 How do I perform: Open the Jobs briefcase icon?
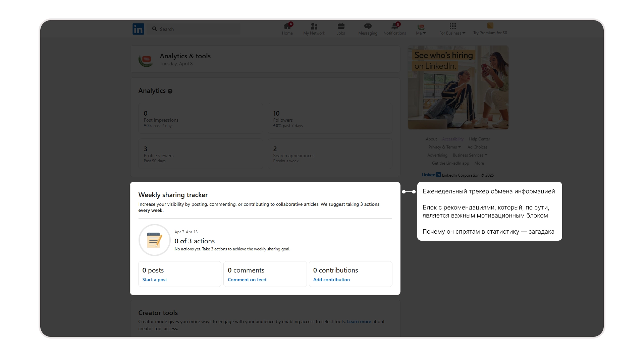[x=341, y=26]
